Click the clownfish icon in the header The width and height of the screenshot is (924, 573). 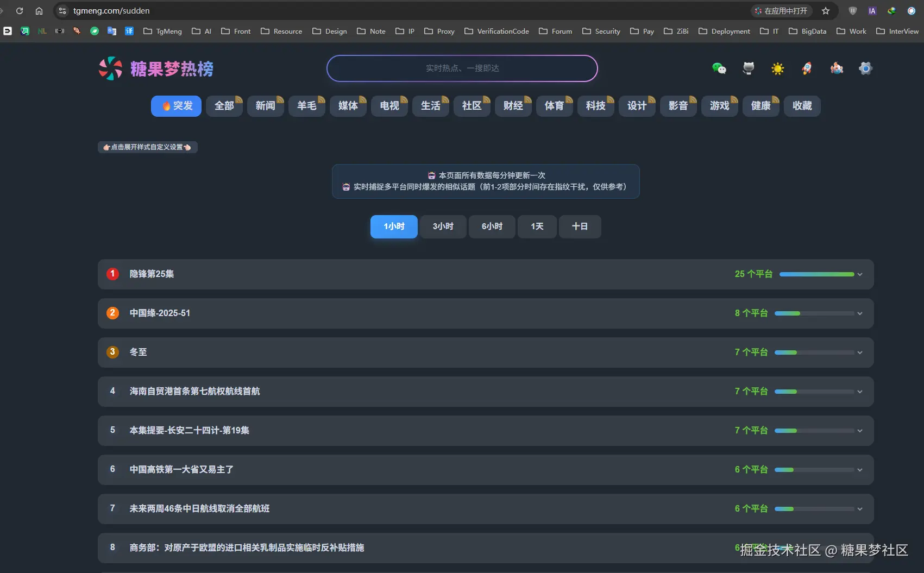pyautogui.click(x=837, y=68)
